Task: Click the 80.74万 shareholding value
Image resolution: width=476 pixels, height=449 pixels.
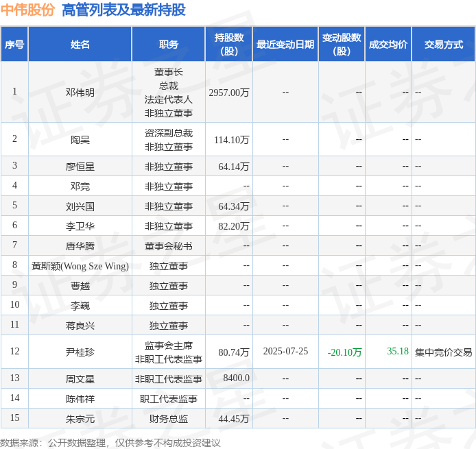Action: point(234,352)
